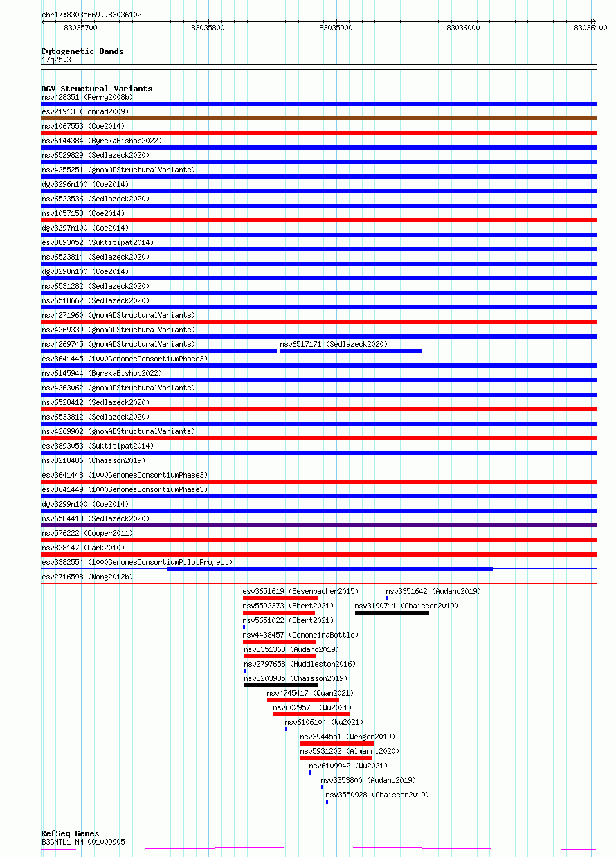616x857 pixels.
Task: Select nsv4263062 (gnomADStructuralVariants) label
Action: (x=118, y=388)
